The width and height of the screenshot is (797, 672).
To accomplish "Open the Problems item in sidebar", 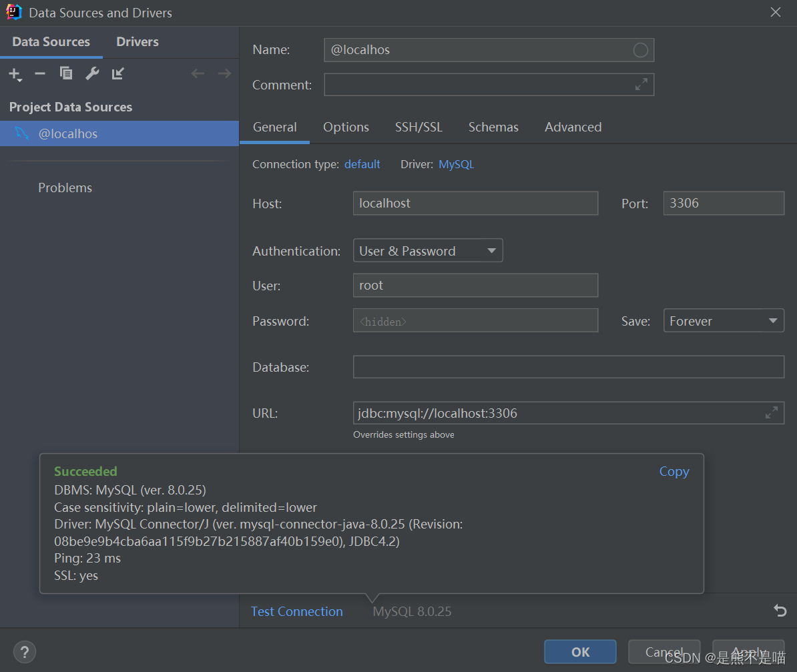I will pos(65,188).
